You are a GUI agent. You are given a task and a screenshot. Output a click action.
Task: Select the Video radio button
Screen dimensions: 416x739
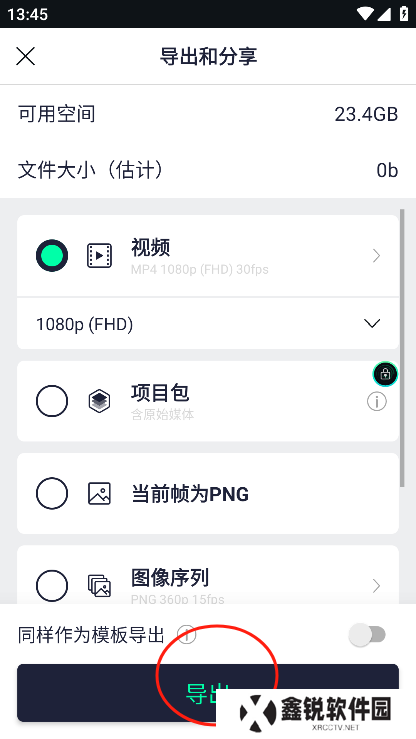pyautogui.click(x=52, y=255)
